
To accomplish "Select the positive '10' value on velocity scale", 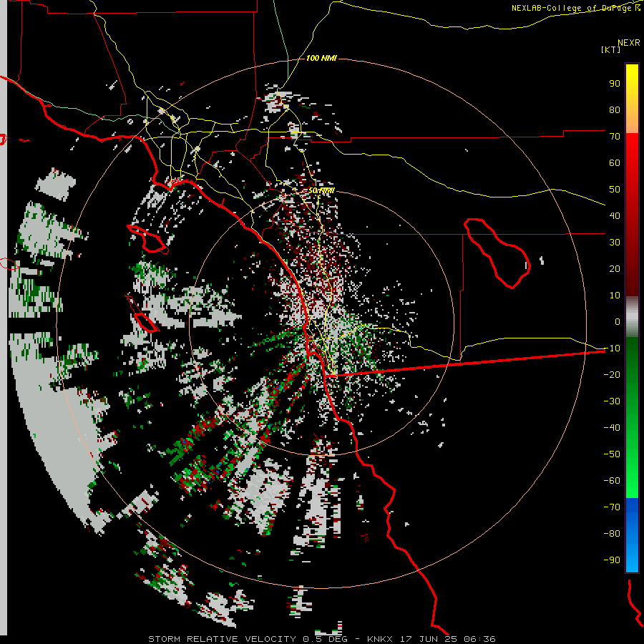I will [615, 296].
